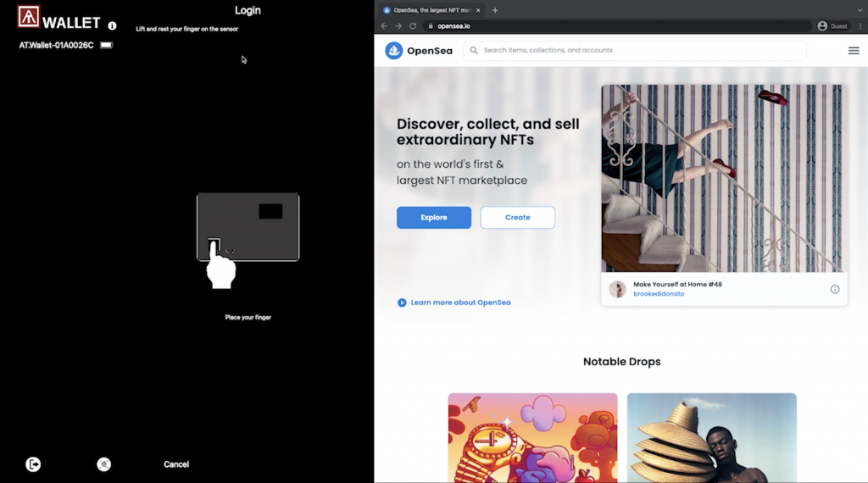Open the Learn more about OpenSea link

(x=460, y=303)
